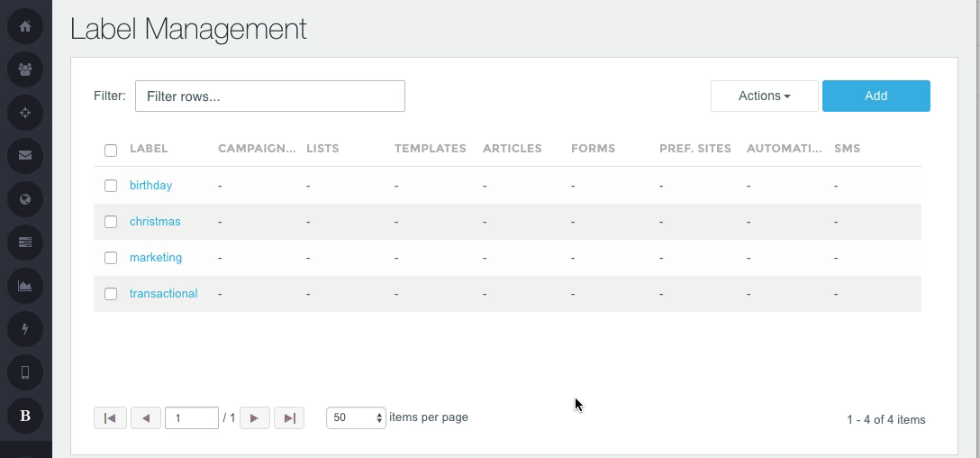
Task: Open the Contacts people icon in sidebar
Action: [x=25, y=69]
